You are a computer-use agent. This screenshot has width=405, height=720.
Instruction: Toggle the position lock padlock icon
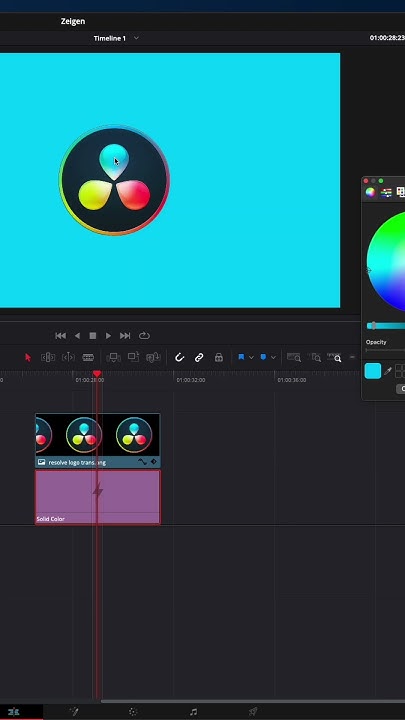(x=219, y=357)
